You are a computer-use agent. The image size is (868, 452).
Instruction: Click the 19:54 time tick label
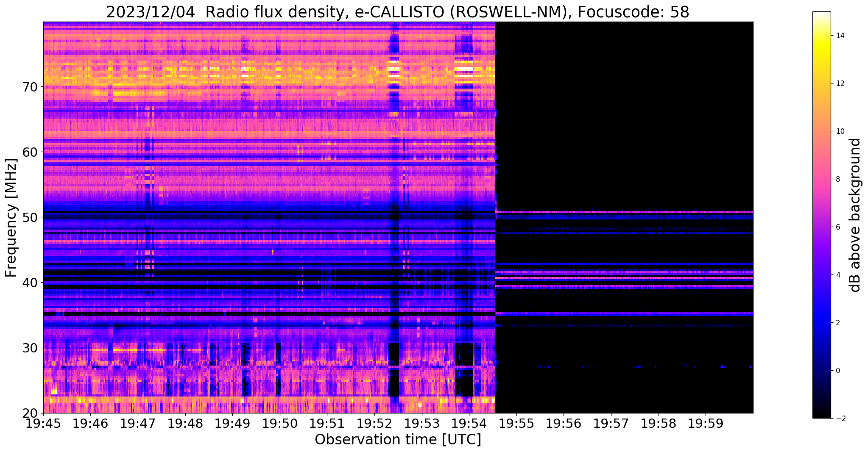(469, 423)
